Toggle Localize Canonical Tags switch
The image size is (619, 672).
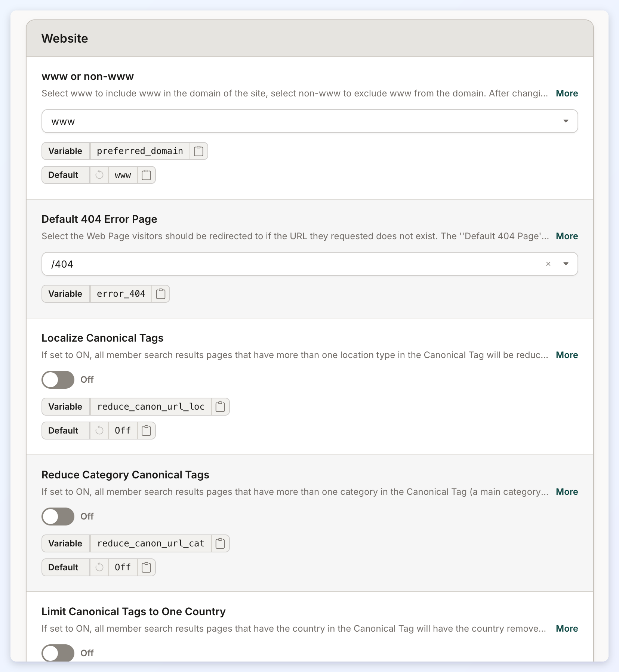(58, 380)
